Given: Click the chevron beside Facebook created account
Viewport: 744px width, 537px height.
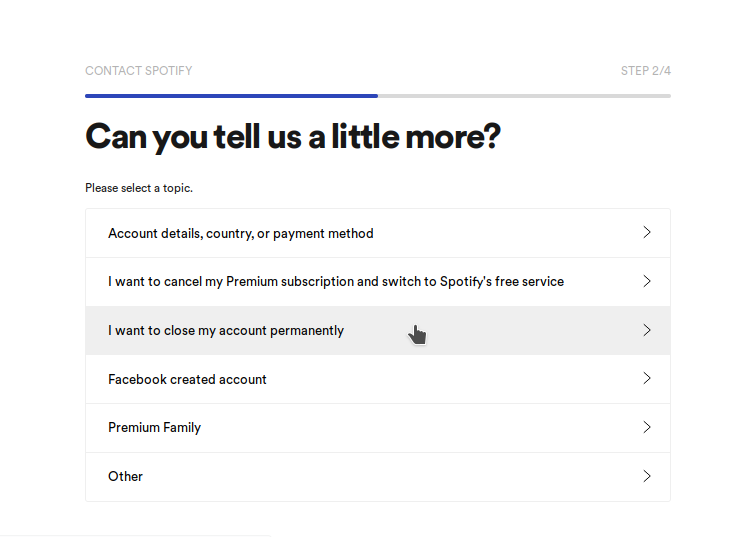Looking at the screenshot, I should click(647, 378).
